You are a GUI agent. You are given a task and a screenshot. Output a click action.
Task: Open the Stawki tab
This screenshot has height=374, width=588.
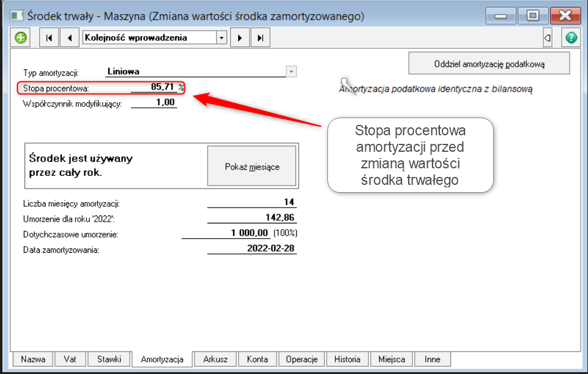pos(109,359)
